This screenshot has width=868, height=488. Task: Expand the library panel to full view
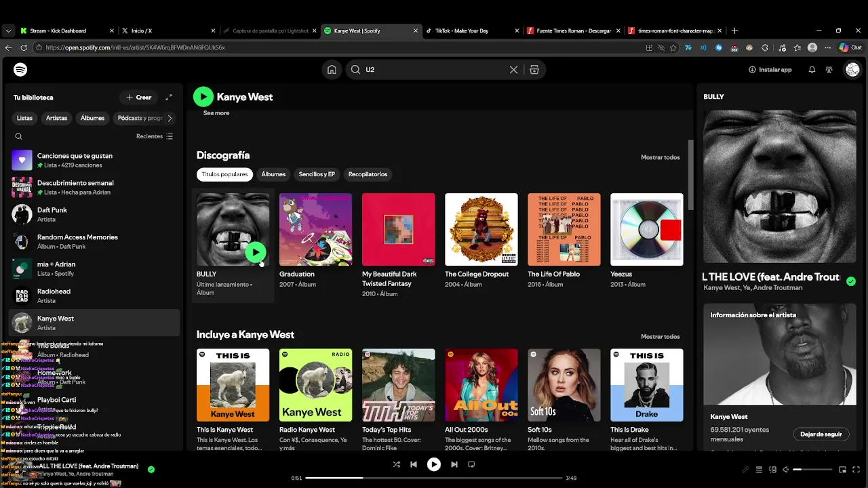169,98
